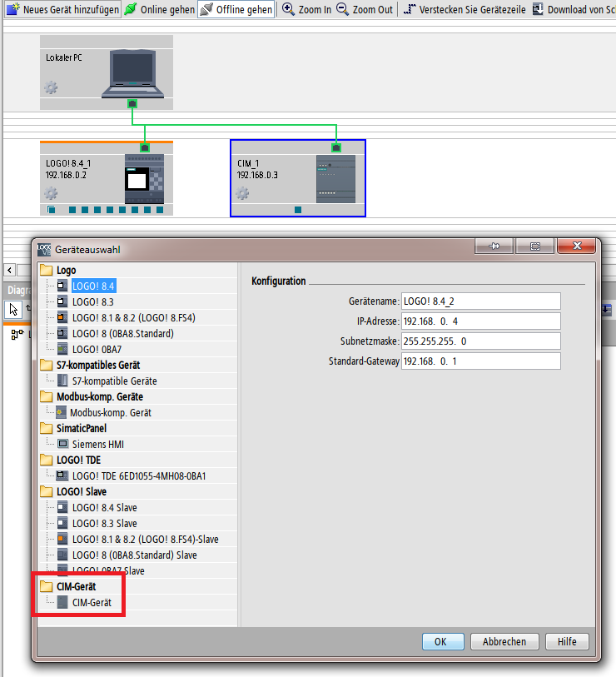Close the Geräteauswahl dialog
The height and width of the screenshot is (677, 616).
click(577, 246)
